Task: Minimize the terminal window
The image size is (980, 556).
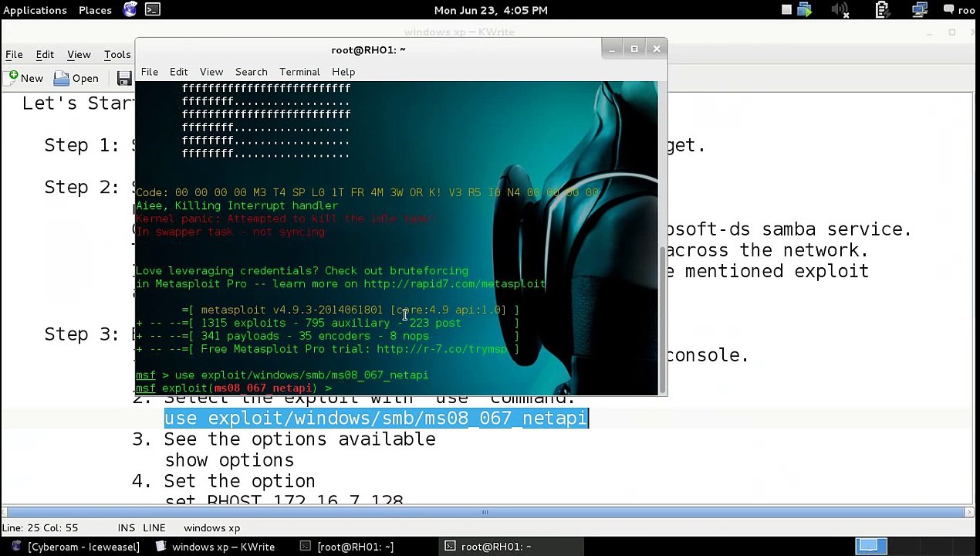Action: (x=611, y=49)
